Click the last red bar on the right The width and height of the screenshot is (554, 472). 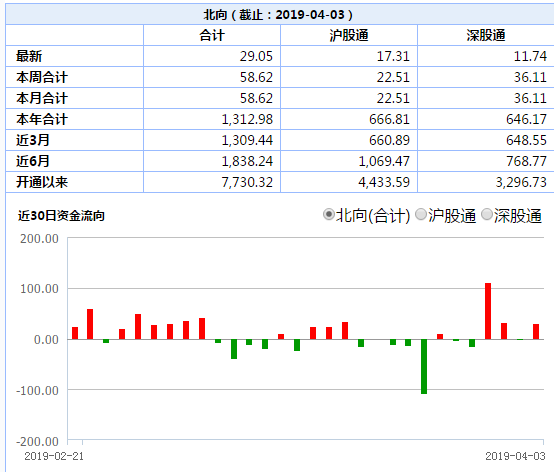tap(536, 332)
